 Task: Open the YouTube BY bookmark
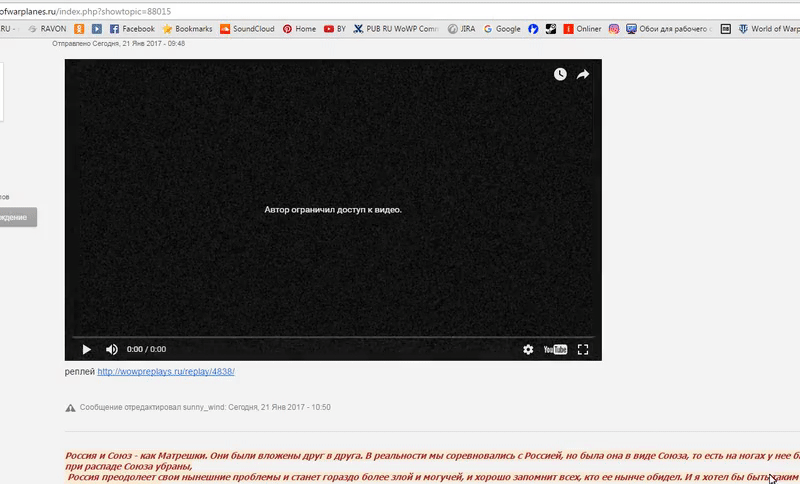coord(335,29)
